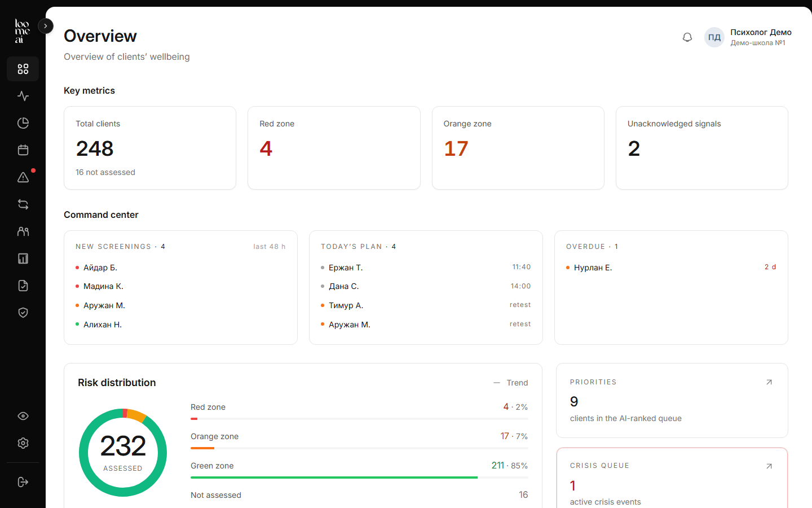Open Тимур А. retest entry
This screenshot has height=508, width=812.
[426, 305]
